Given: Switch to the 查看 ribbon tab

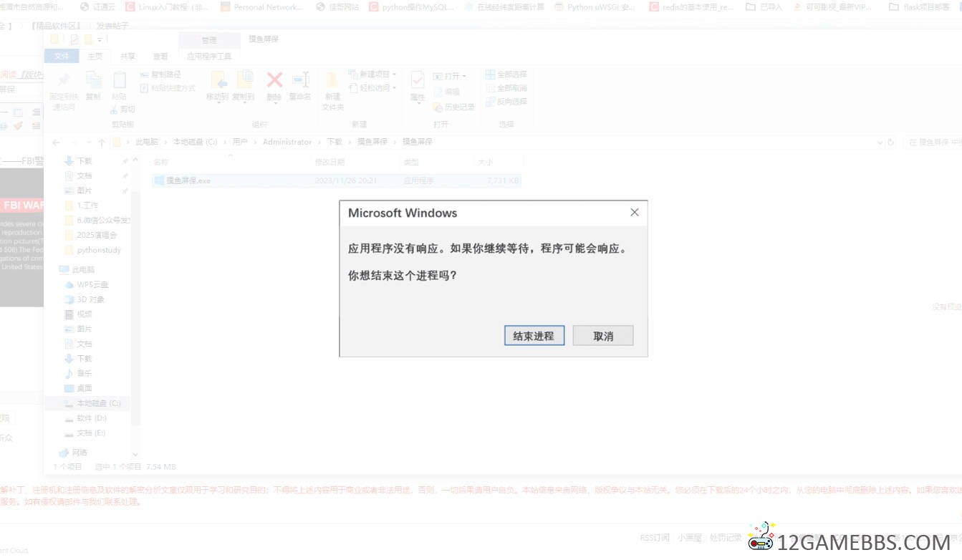Looking at the screenshot, I should pos(160,56).
